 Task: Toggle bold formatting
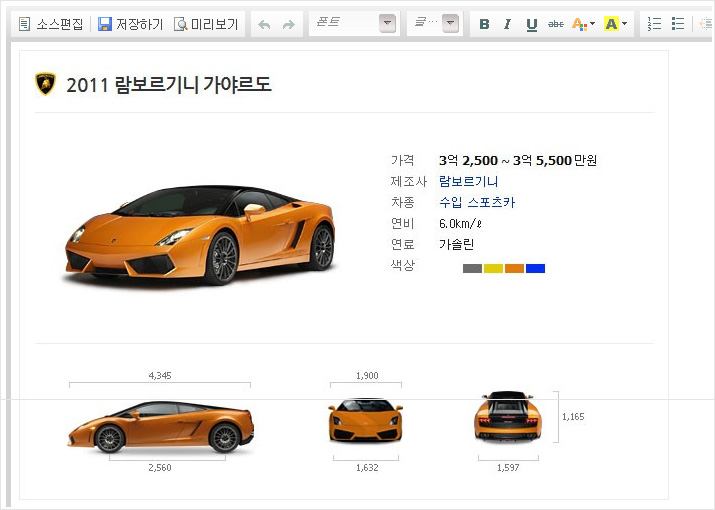(484, 24)
